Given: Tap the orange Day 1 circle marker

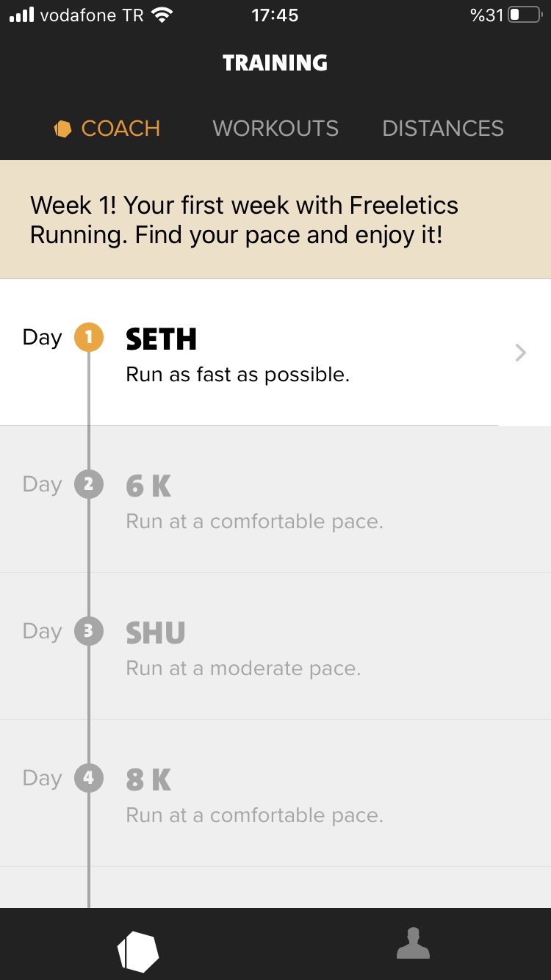Looking at the screenshot, I should coord(89,338).
